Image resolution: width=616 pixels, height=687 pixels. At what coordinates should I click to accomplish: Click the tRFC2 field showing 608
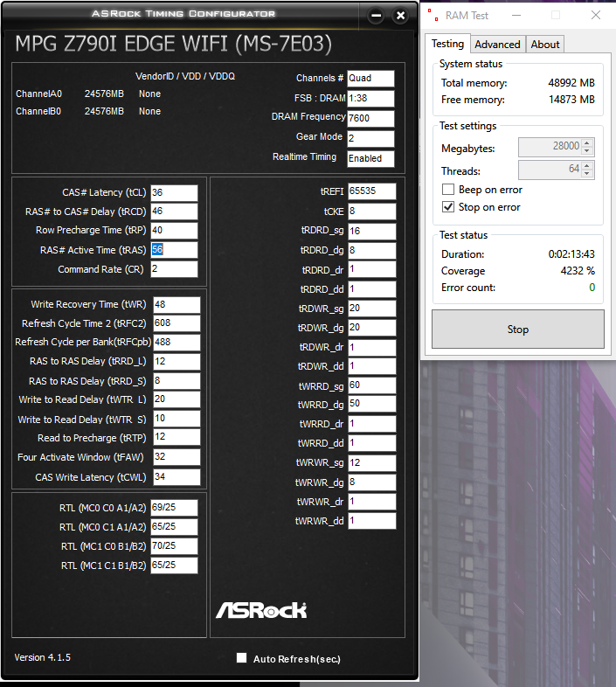(176, 323)
